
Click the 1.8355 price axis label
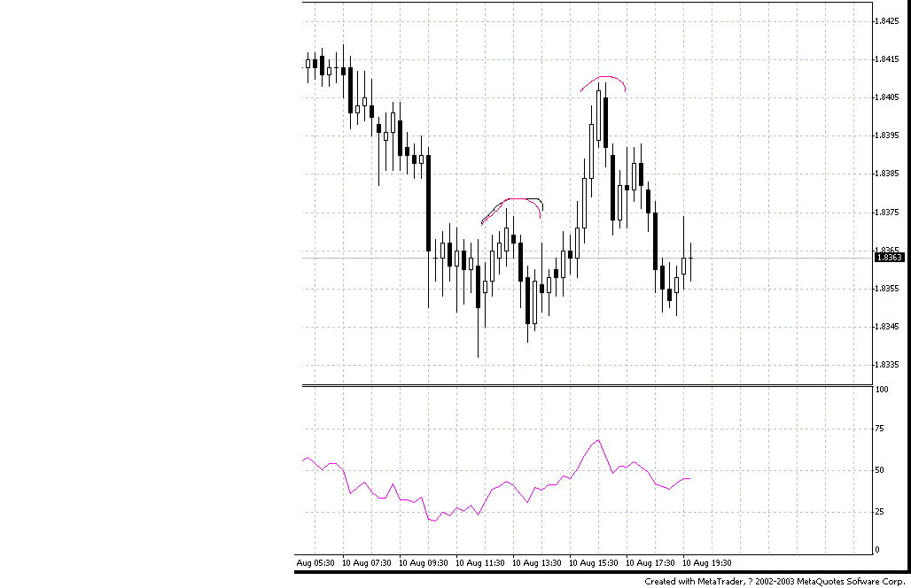point(888,289)
